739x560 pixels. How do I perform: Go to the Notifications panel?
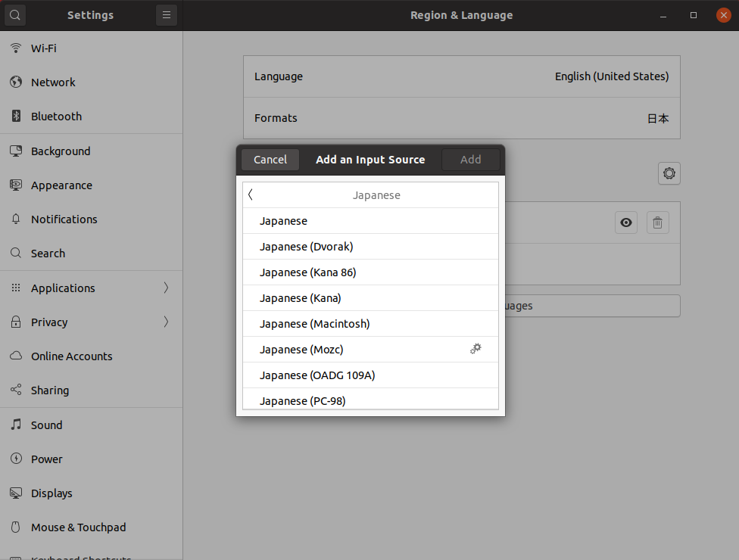[x=92, y=219]
